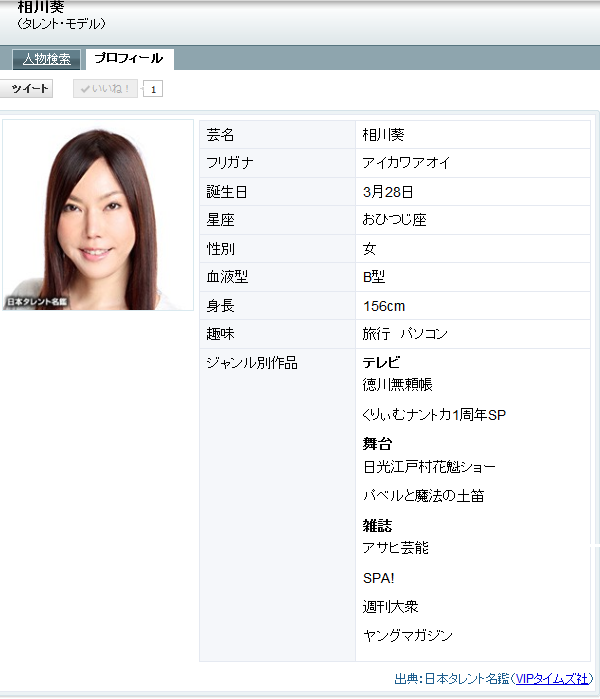Select the gender value 女
The image size is (600, 699).
click(x=369, y=249)
